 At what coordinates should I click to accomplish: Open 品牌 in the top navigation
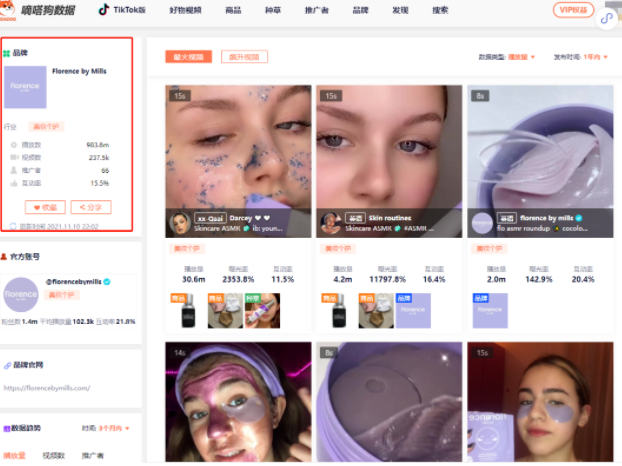[361, 10]
